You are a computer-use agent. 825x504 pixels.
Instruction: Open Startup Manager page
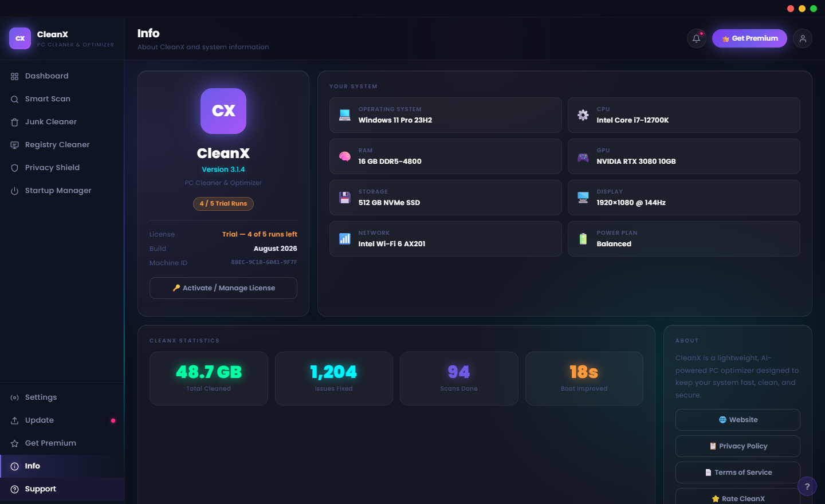point(62,191)
